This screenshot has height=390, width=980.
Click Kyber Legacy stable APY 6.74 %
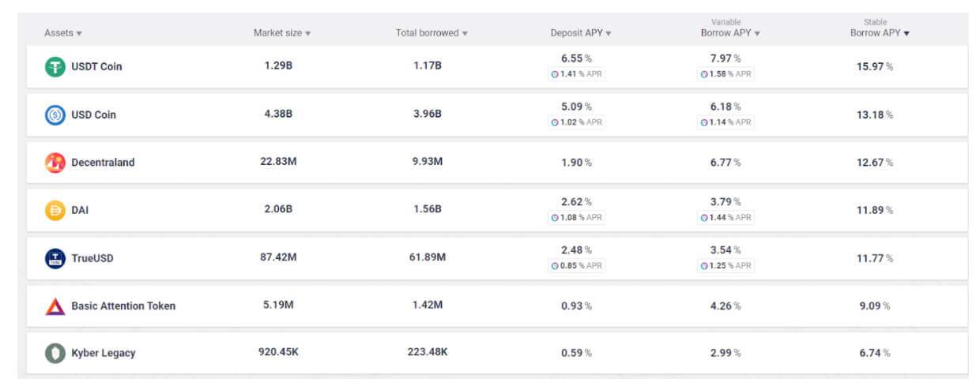[x=875, y=353]
